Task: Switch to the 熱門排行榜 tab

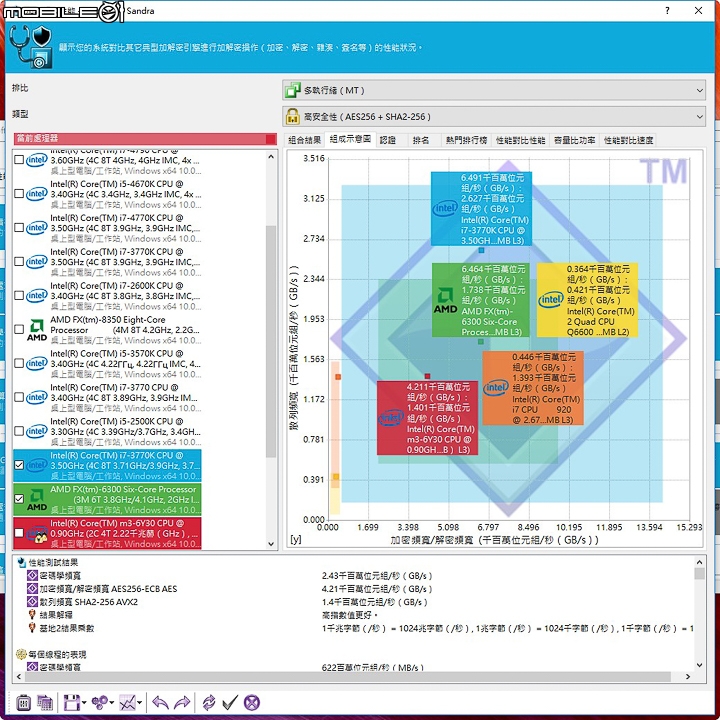Action: [x=466, y=140]
